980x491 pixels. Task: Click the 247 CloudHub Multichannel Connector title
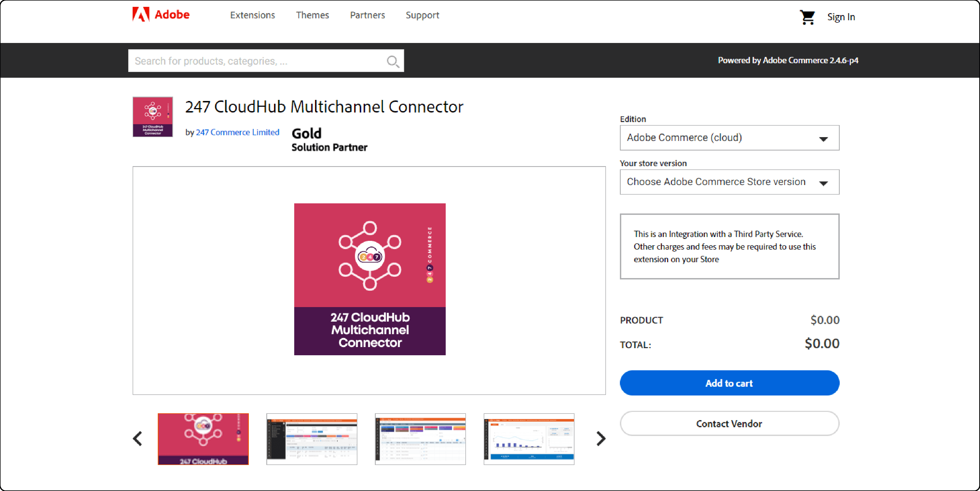pyautogui.click(x=324, y=107)
